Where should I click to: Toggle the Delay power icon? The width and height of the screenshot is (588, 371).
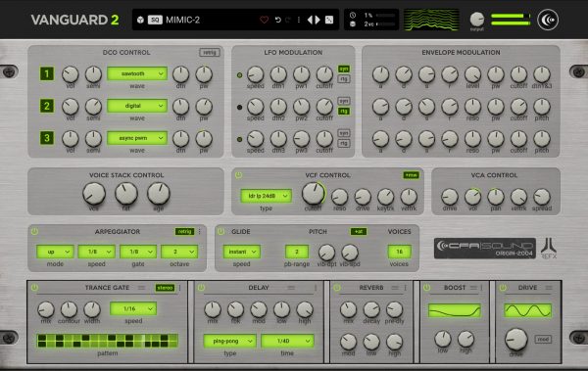[x=201, y=288]
